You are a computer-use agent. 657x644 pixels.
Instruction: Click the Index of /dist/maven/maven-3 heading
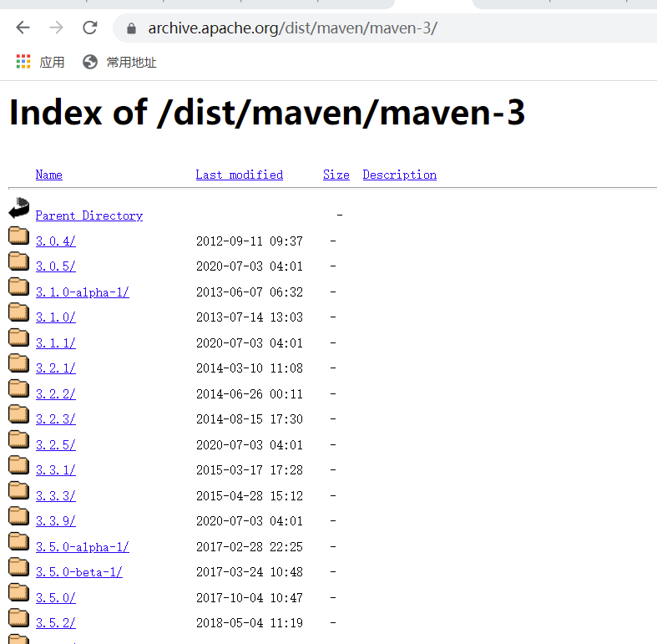(267, 113)
